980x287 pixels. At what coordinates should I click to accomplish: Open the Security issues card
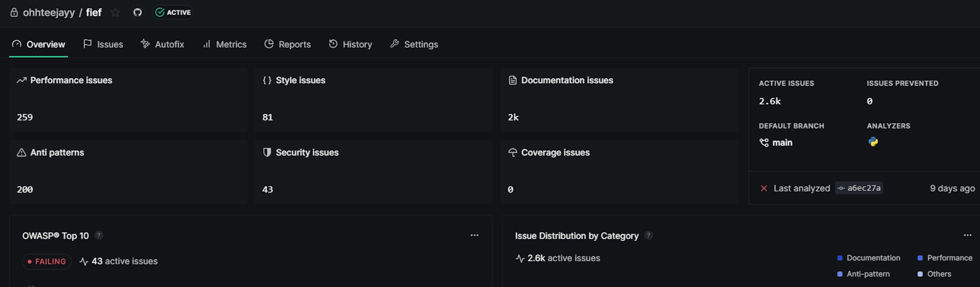(x=374, y=172)
